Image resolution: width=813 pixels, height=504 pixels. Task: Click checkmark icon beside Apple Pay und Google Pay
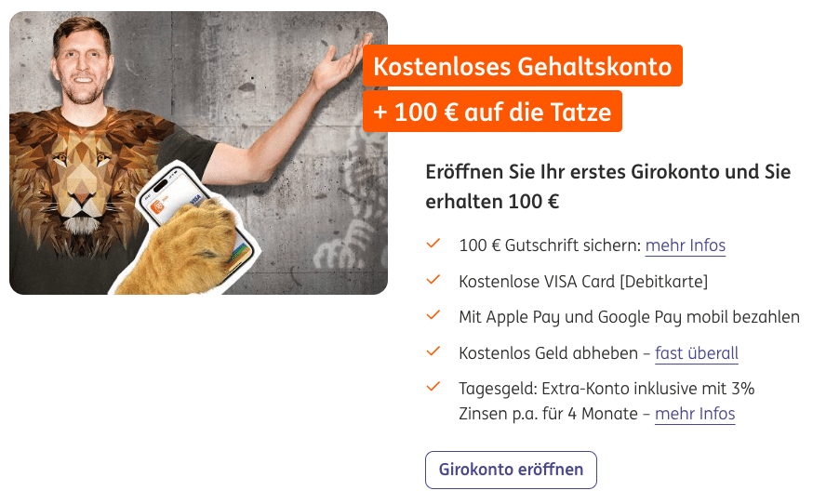433,314
